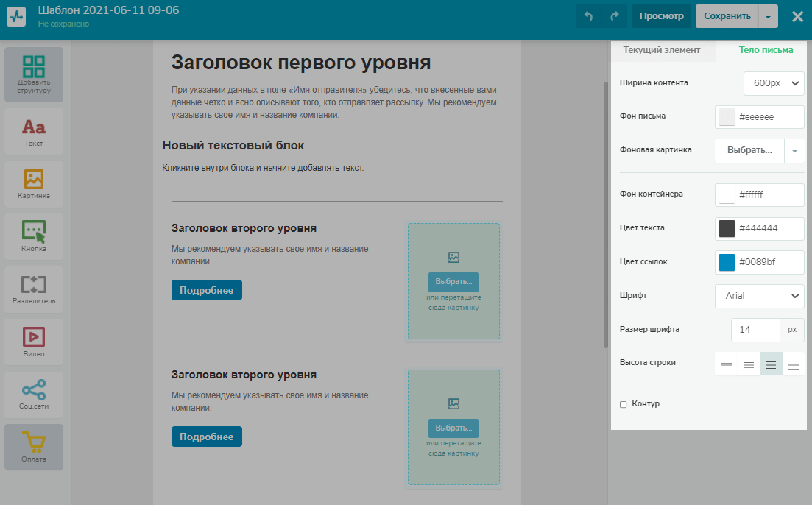Add a Видео block from sidebar
This screenshot has height=505, width=812.
[x=34, y=342]
